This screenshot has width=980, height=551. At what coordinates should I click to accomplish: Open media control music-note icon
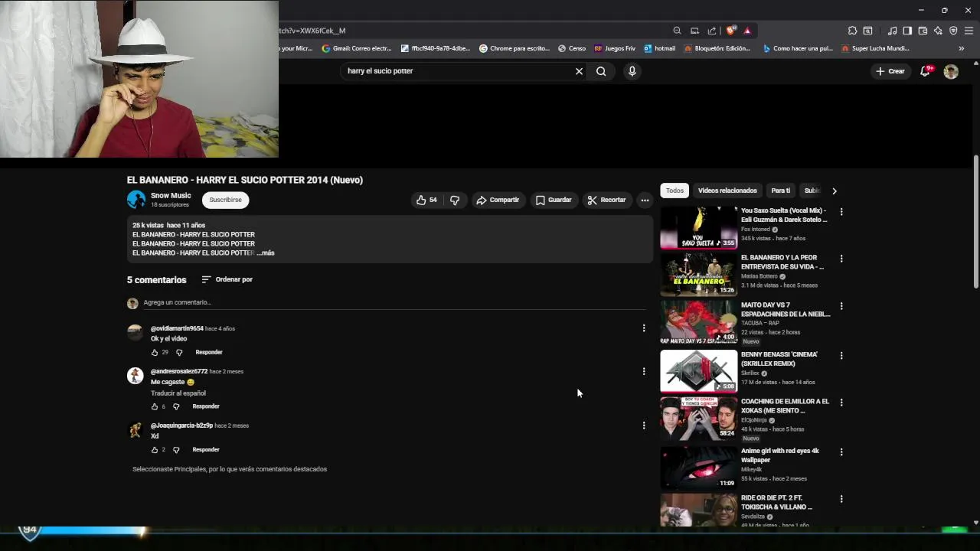coord(892,31)
